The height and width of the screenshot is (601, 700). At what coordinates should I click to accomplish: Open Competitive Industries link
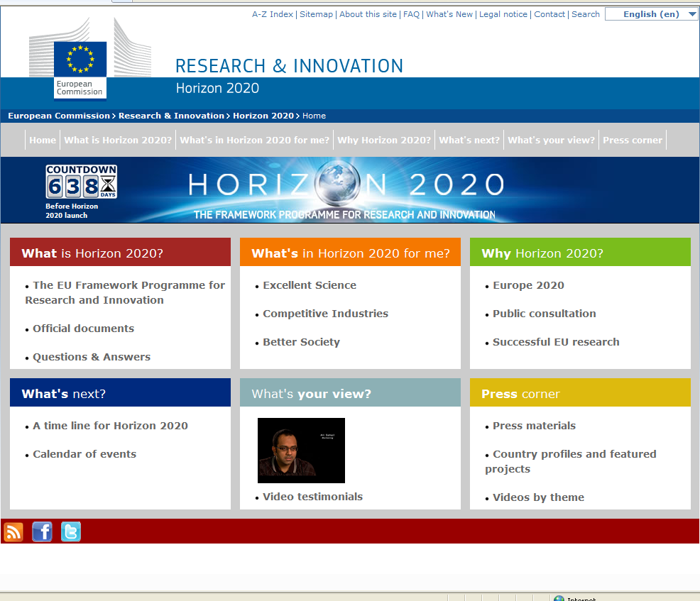coord(325,314)
